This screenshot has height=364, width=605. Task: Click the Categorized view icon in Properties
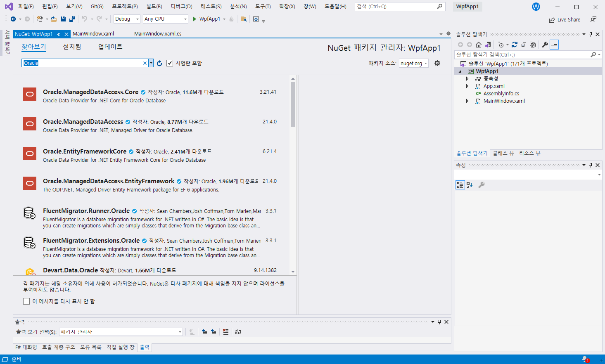460,185
